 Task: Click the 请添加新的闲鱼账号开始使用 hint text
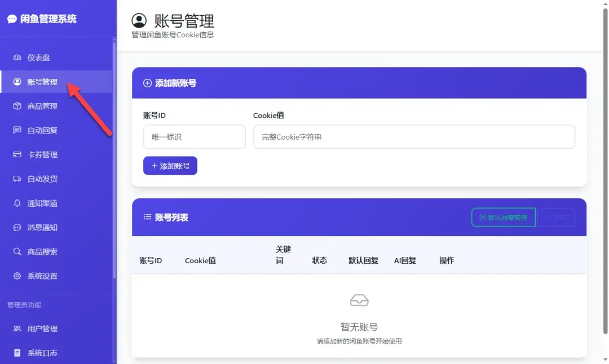pos(359,341)
